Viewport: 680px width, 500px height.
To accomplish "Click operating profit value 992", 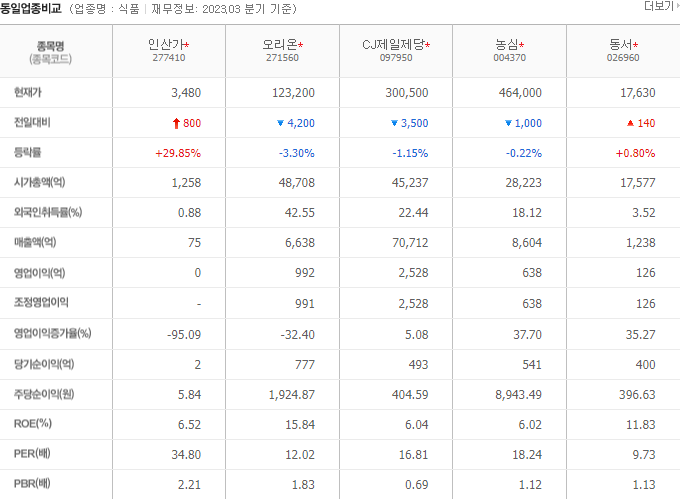I will [305, 273].
